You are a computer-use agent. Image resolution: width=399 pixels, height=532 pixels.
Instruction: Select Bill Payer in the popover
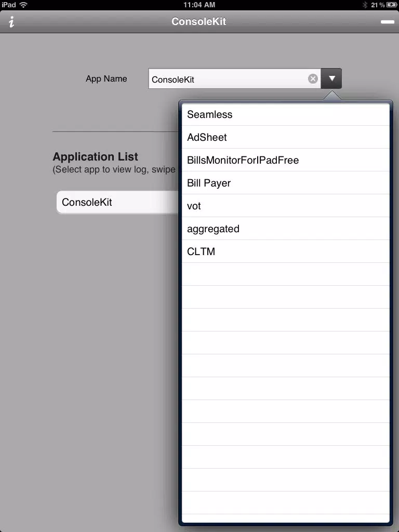point(285,183)
